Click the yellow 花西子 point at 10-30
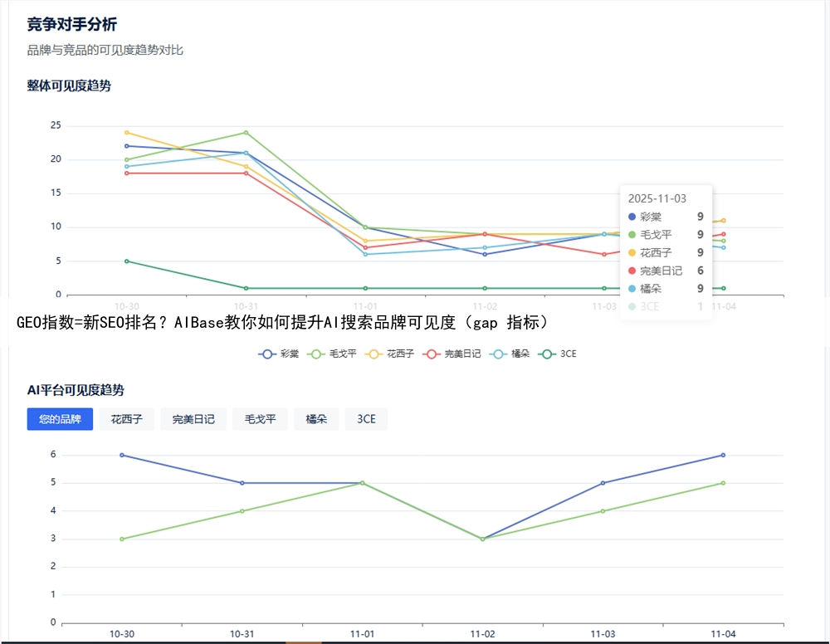The image size is (830, 644). coord(126,133)
